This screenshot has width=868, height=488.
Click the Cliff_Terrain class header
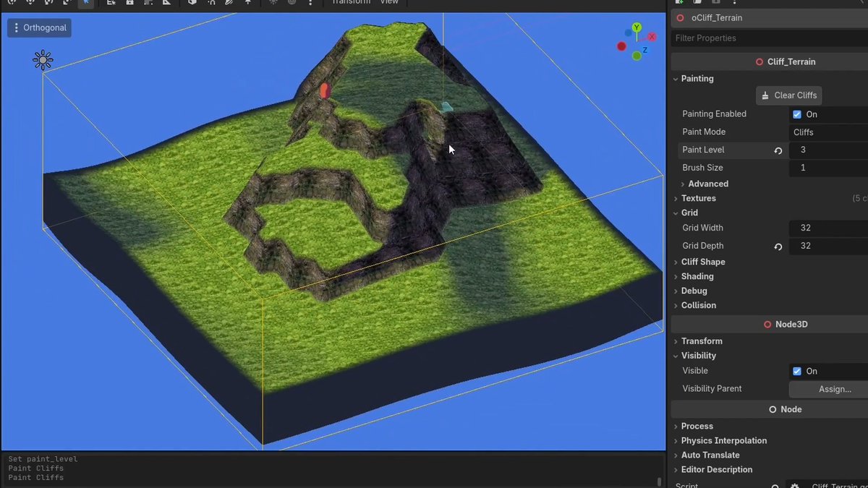tap(770, 62)
